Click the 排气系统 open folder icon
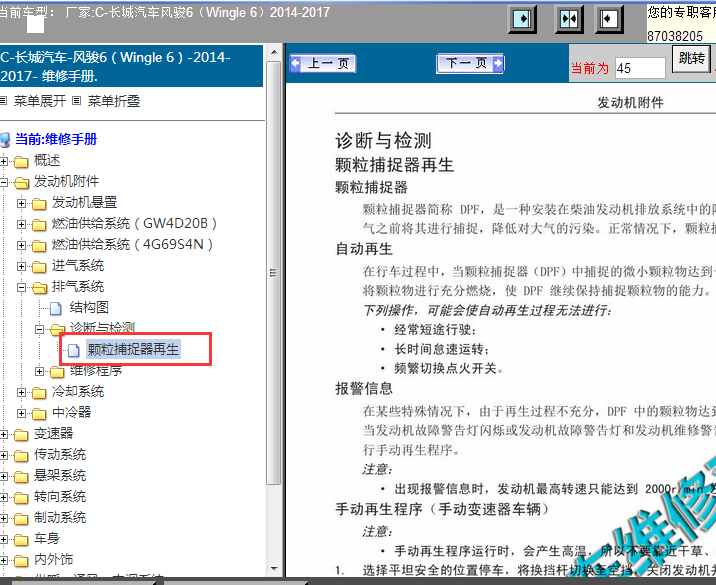716x585 pixels. pyautogui.click(x=39, y=288)
